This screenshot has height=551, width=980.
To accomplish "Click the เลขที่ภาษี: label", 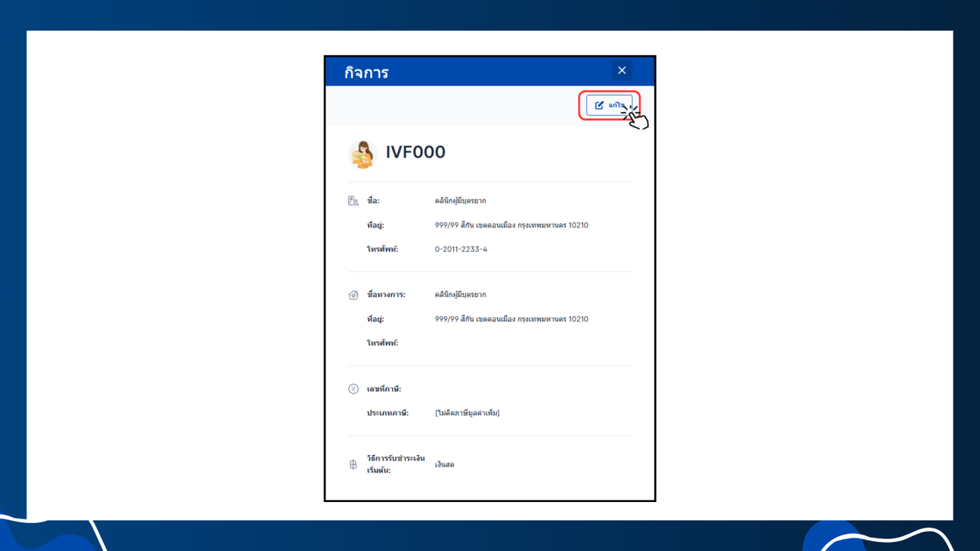I will point(384,389).
